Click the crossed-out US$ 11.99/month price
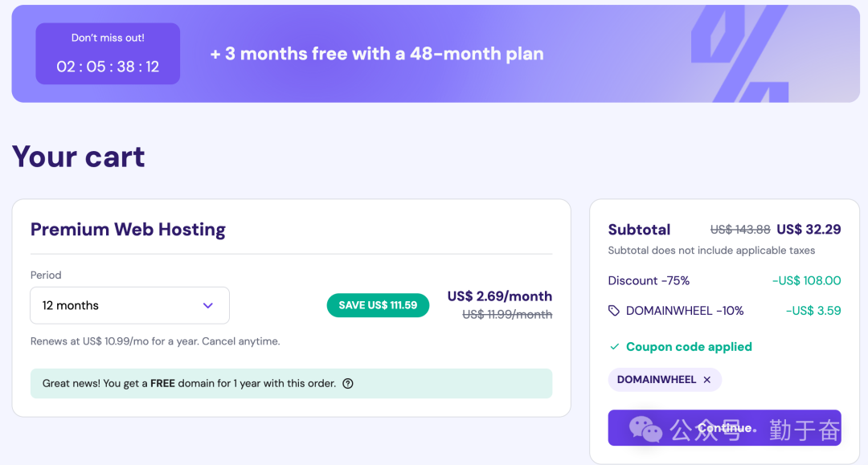 [507, 315]
